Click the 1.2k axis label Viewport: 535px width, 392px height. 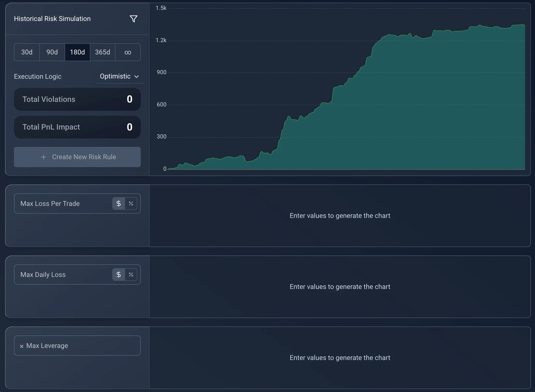click(x=161, y=40)
